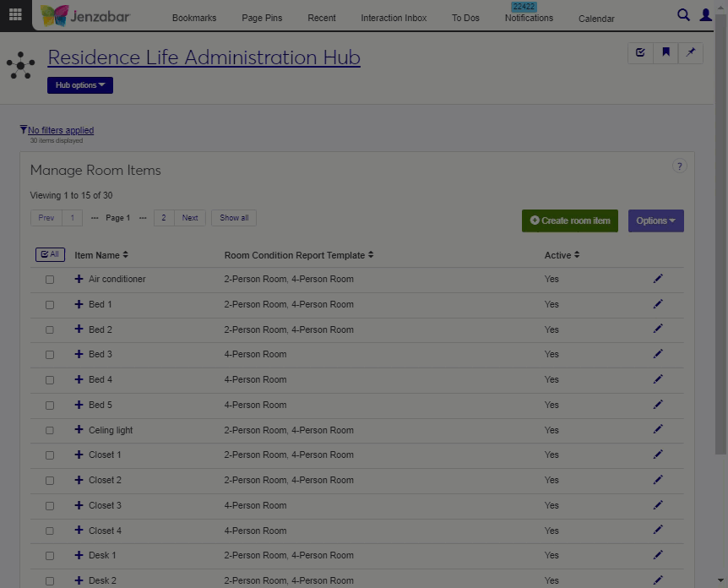Open the Notifications menu item
The image size is (728, 588).
click(529, 18)
